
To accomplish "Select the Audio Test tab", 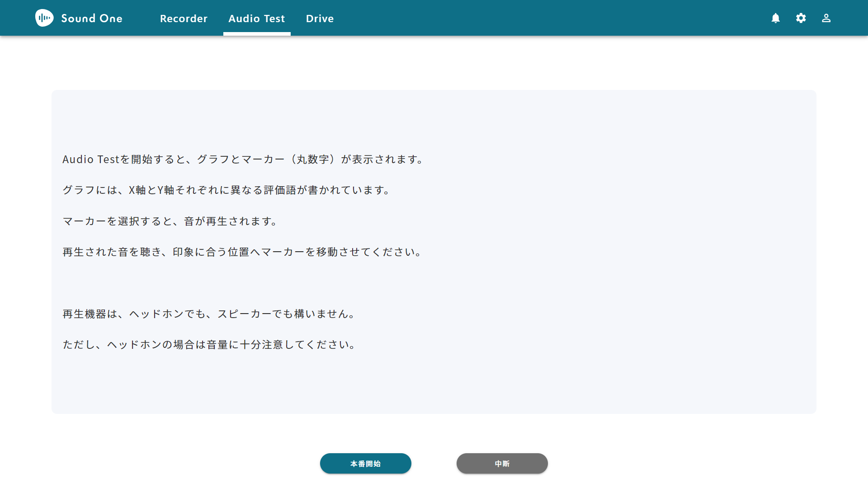I will click(257, 19).
